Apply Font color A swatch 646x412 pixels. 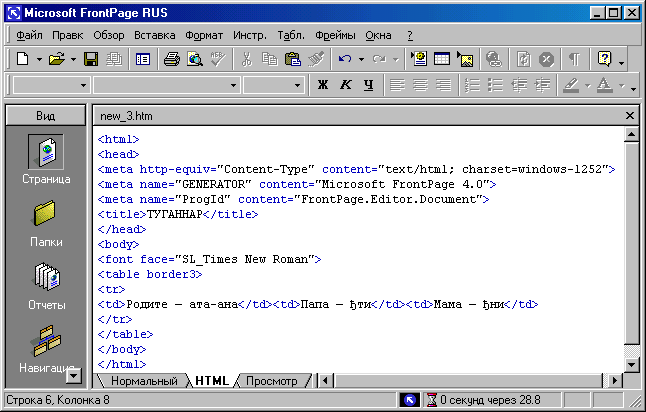[x=605, y=85]
